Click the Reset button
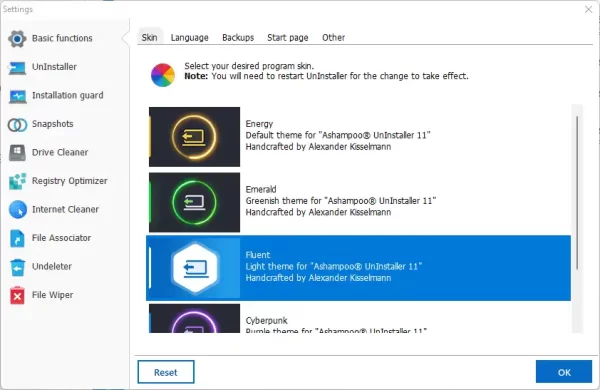Image resolution: width=600 pixels, height=390 pixels. 166,372
